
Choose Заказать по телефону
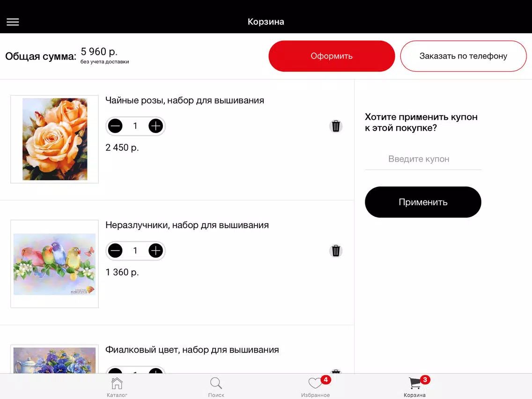point(463,56)
